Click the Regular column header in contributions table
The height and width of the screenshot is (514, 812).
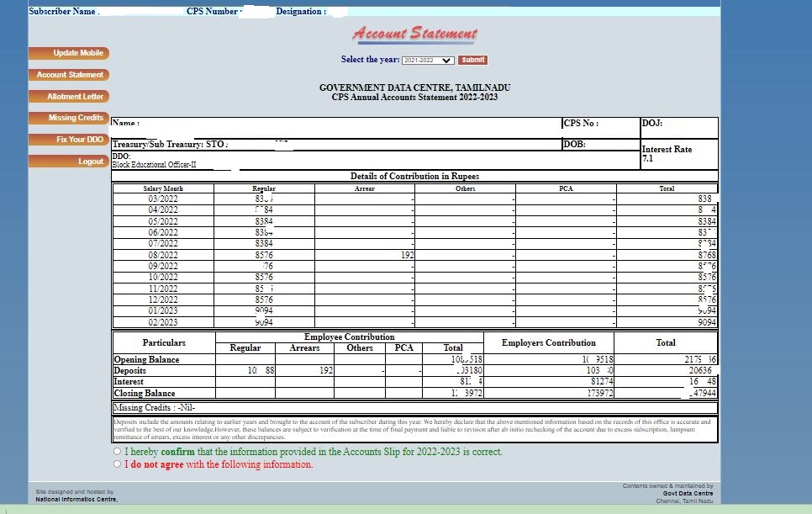pos(264,188)
